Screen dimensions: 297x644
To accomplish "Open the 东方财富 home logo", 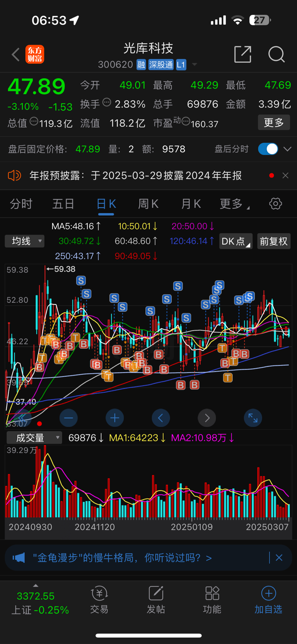I will coord(35,54).
